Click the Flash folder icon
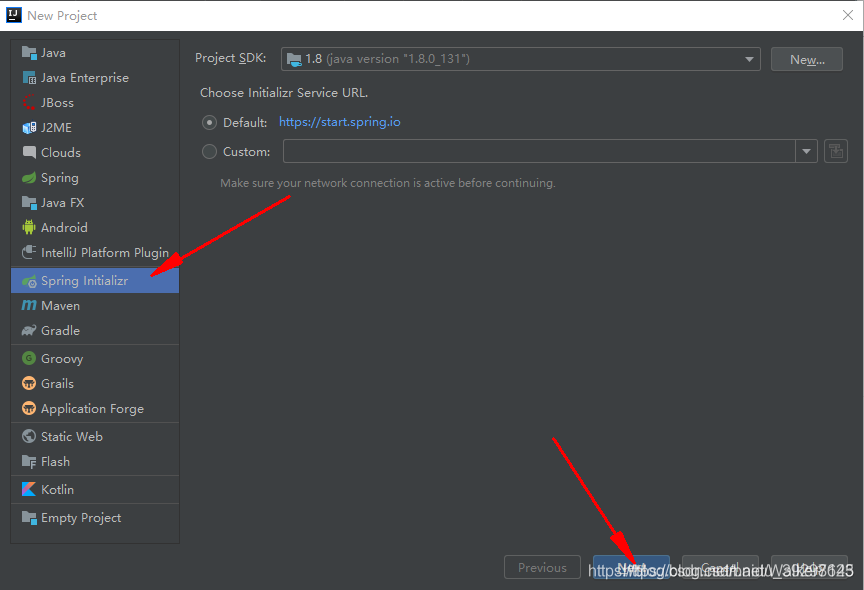 (x=29, y=462)
